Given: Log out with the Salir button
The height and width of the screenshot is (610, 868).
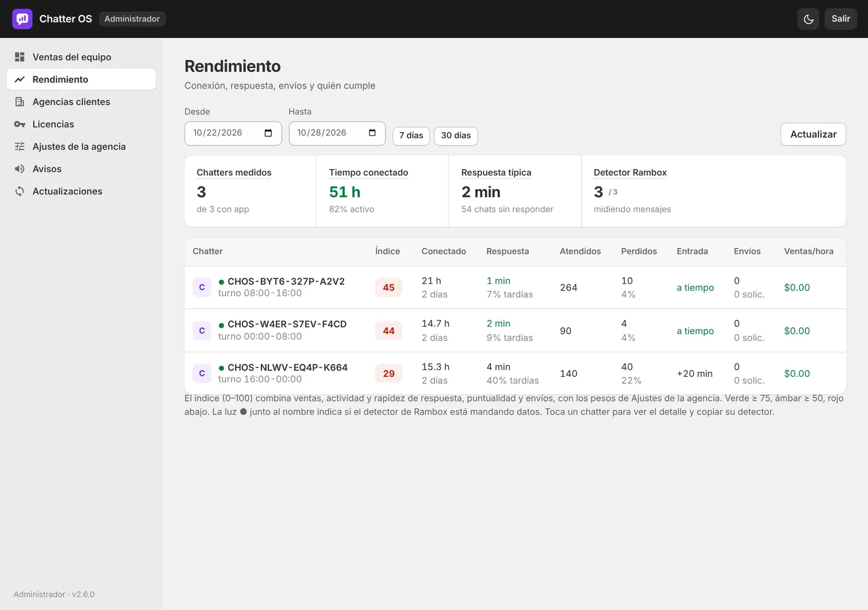Looking at the screenshot, I should [x=841, y=19].
